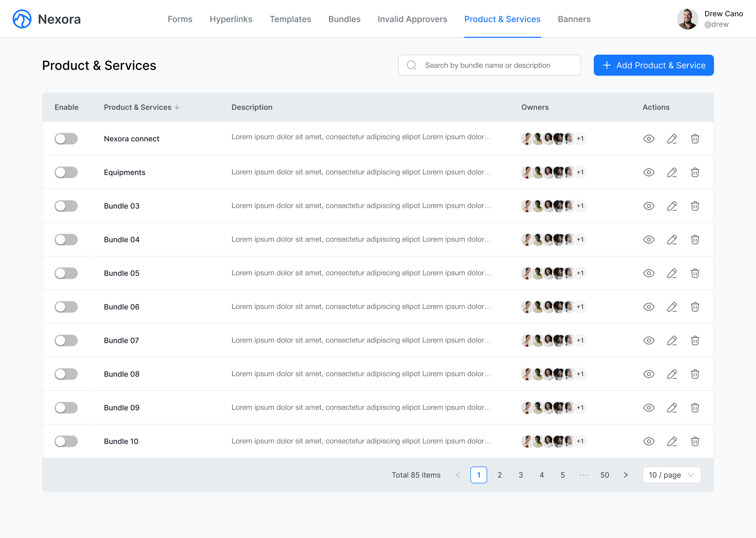Click Add Product & Service
Screen dimensions: 756x538
coord(653,65)
